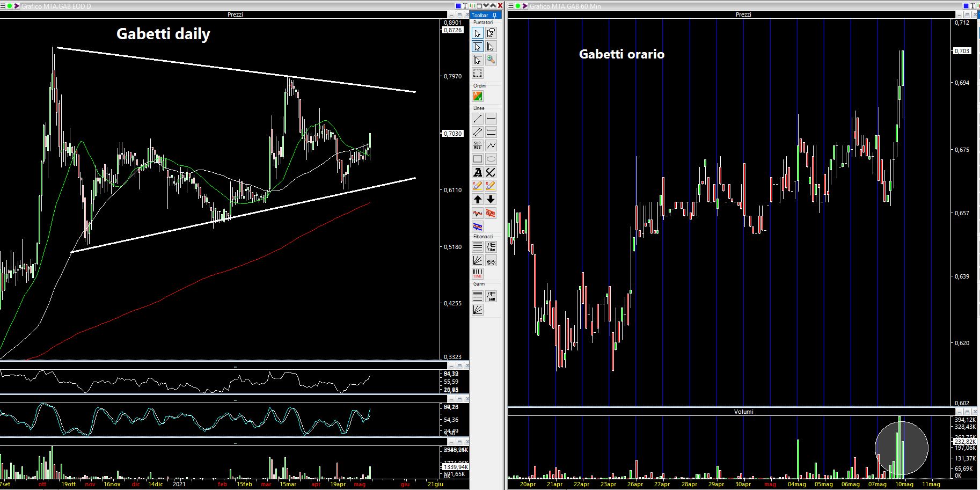Image resolution: width=980 pixels, height=490 pixels.
Task: Select the standard arrow pointer tool
Action: (477, 33)
